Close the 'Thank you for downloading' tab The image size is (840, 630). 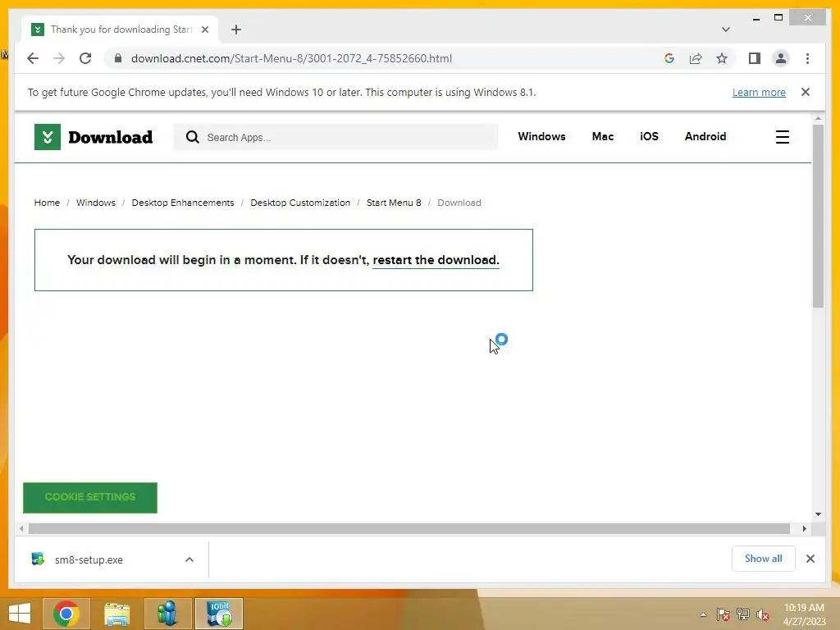[204, 30]
